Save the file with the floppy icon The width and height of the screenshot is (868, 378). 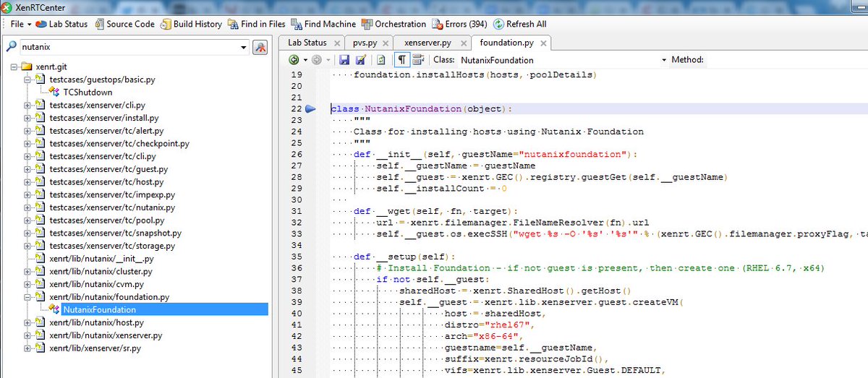click(x=344, y=60)
